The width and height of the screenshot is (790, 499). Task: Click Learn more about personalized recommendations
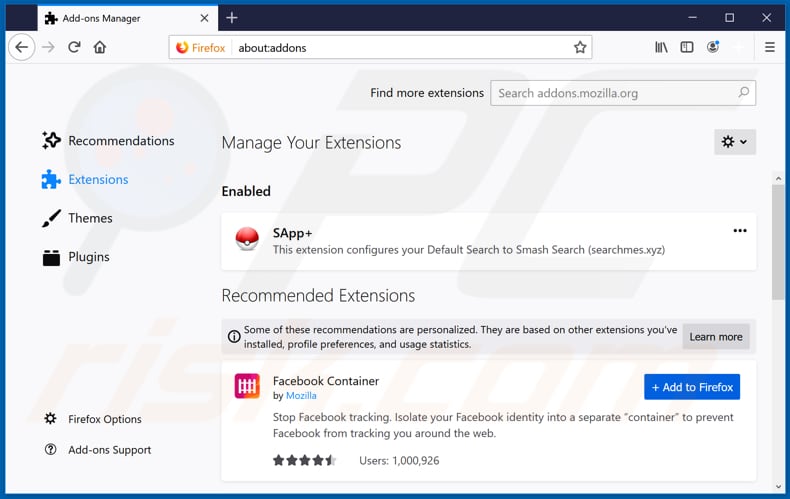pyautogui.click(x=716, y=337)
